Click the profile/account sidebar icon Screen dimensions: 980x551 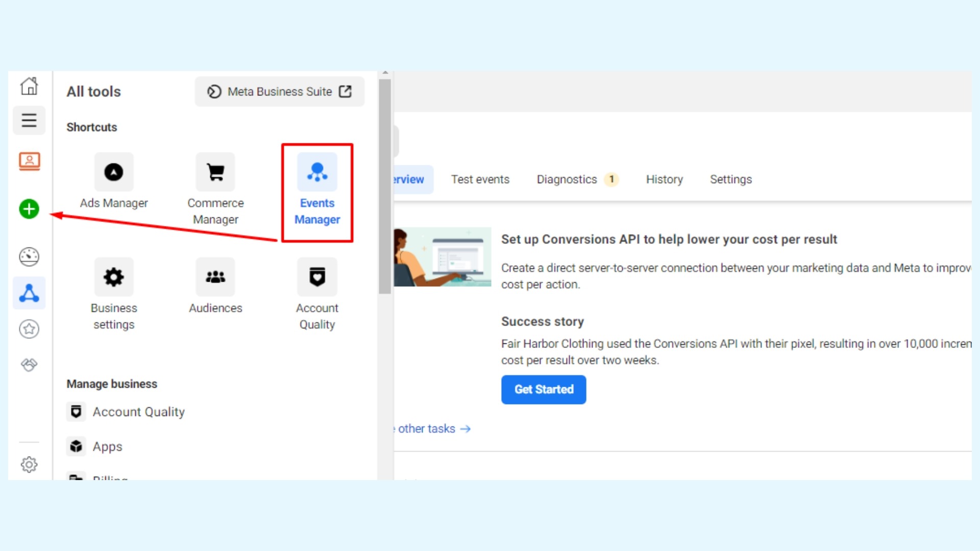click(29, 160)
